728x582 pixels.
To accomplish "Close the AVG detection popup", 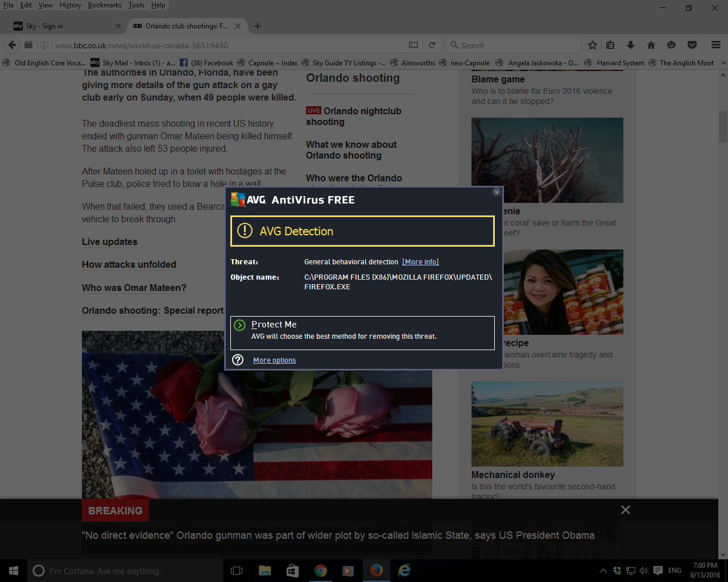I will (x=497, y=192).
